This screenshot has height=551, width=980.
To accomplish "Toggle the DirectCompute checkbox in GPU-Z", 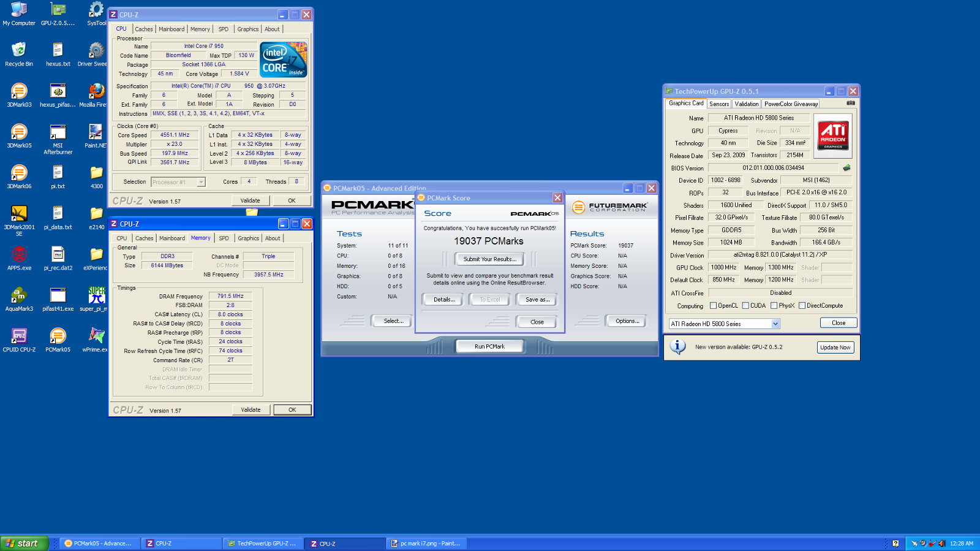I will (802, 305).
